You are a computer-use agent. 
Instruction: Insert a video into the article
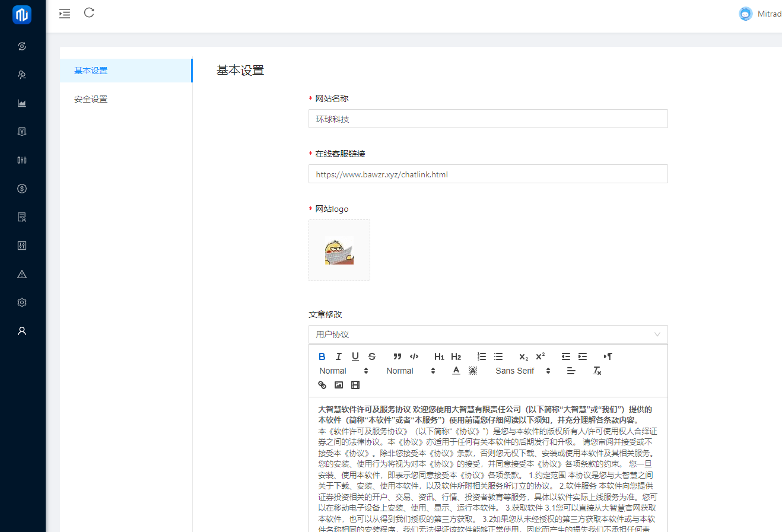click(355, 385)
